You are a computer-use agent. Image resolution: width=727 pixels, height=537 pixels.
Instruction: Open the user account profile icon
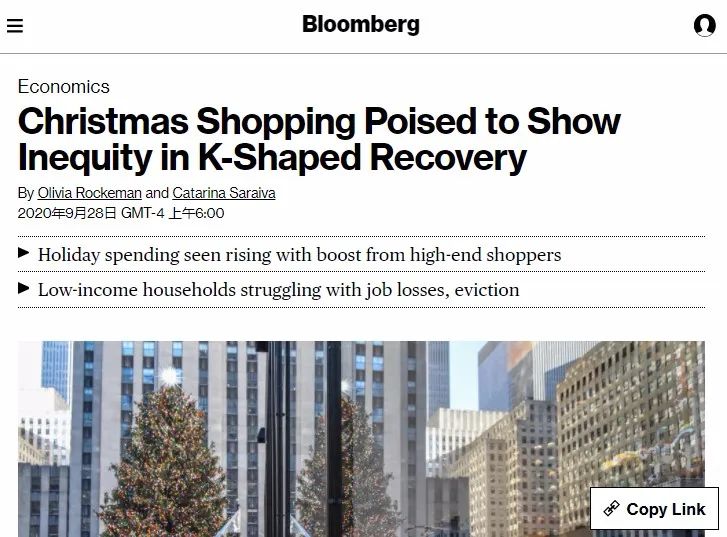coord(704,26)
